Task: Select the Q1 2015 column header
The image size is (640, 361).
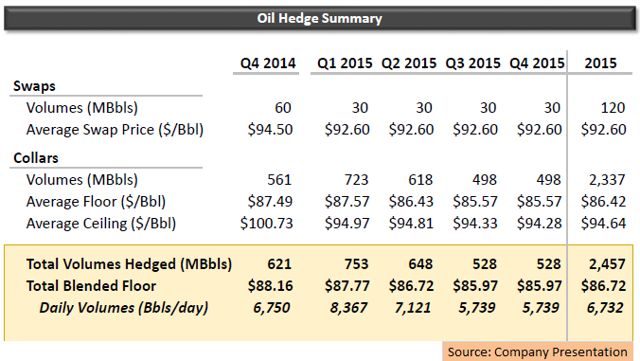Action: pos(345,63)
